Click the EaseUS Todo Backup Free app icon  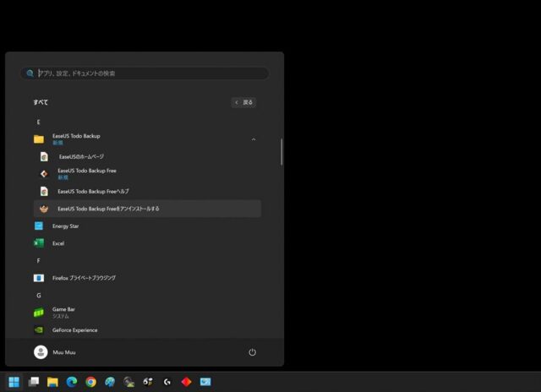(44, 174)
